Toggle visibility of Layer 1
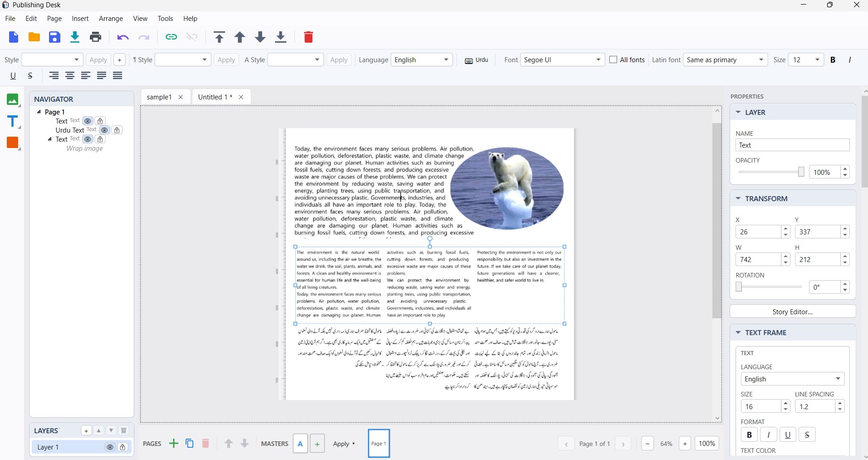This screenshot has height=460, width=868. coord(110,447)
